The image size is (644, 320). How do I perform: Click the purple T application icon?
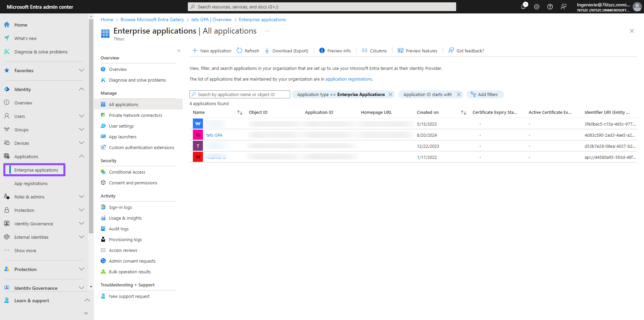pyautogui.click(x=198, y=146)
